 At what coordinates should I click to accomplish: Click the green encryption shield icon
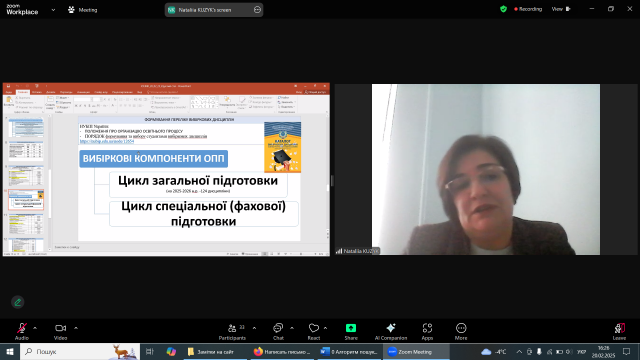503,9
